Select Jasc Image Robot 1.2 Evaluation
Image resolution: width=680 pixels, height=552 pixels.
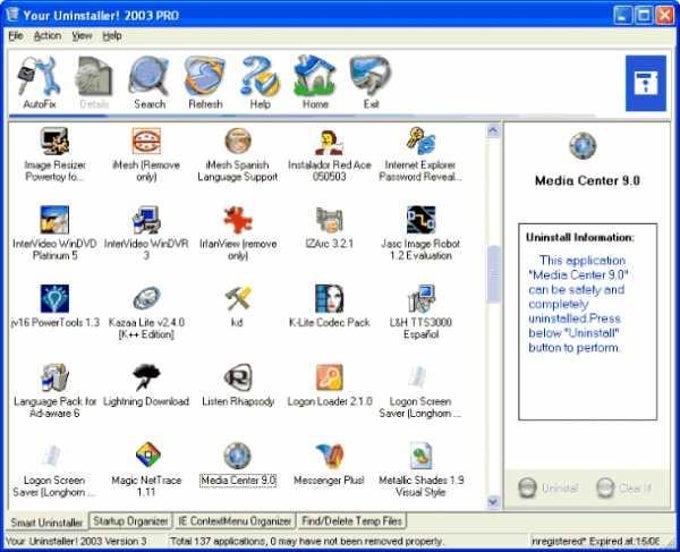[x=420, y=233]
